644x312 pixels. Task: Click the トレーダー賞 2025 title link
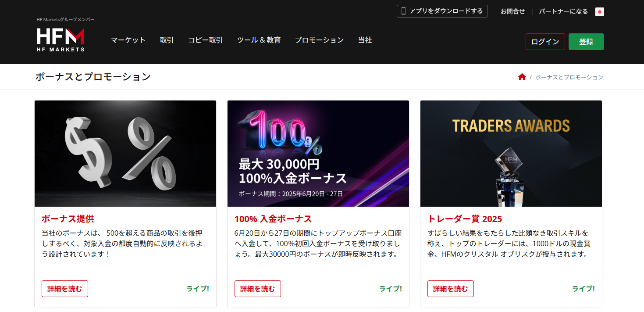click(465, 219)
